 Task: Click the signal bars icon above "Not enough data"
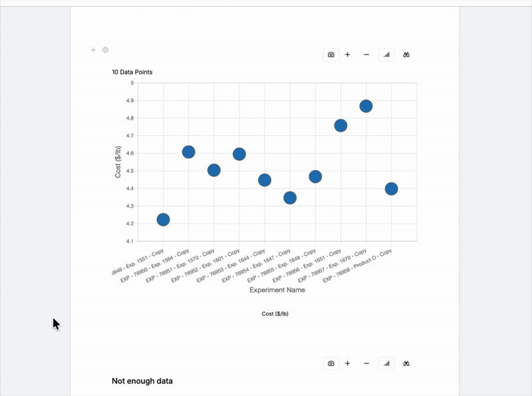[x=387, y=363]
